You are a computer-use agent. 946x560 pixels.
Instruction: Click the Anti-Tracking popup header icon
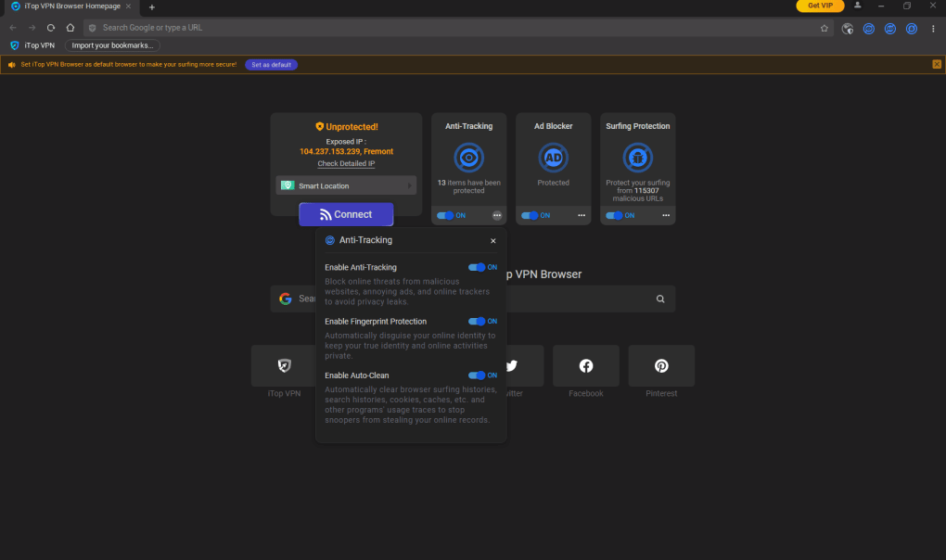coord(330,240)
